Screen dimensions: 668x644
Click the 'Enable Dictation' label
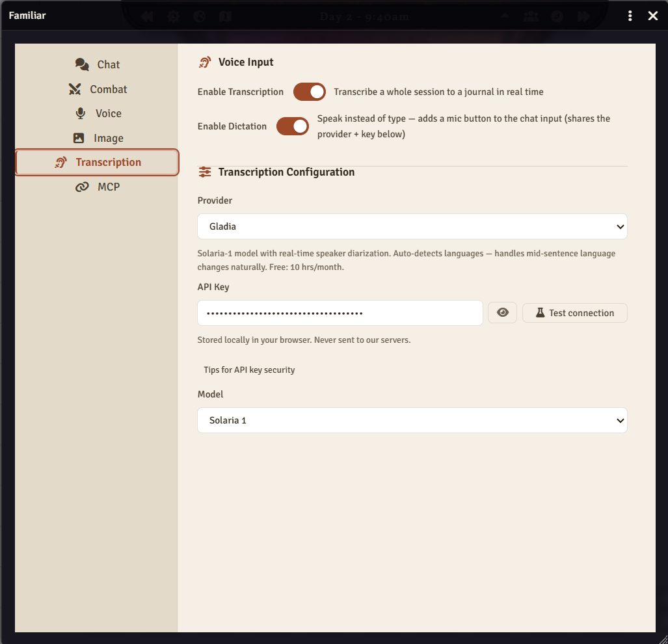232,126
